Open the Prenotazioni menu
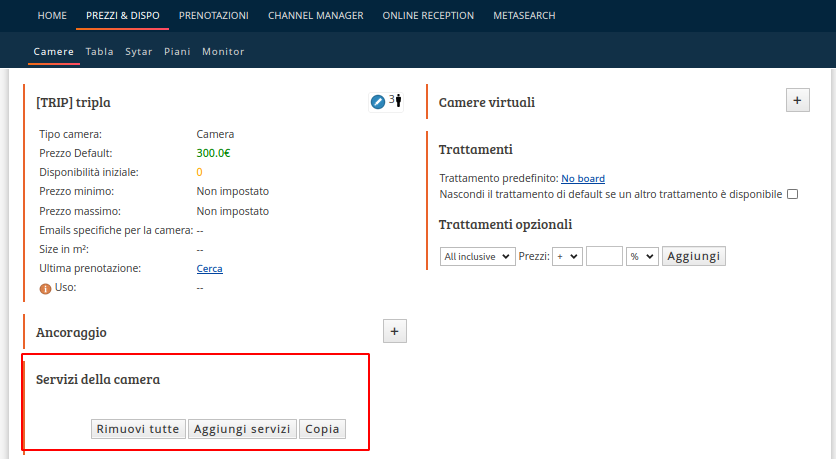 tap(214, 15)
